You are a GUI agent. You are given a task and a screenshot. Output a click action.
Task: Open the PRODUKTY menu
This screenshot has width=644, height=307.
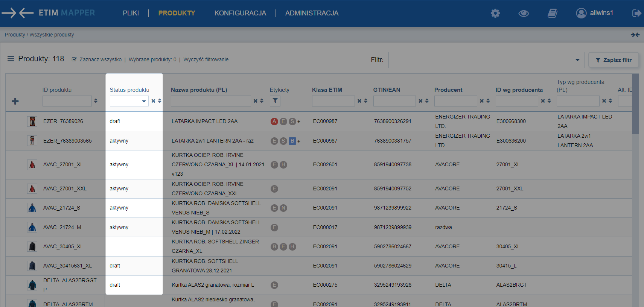coord(177,13)
